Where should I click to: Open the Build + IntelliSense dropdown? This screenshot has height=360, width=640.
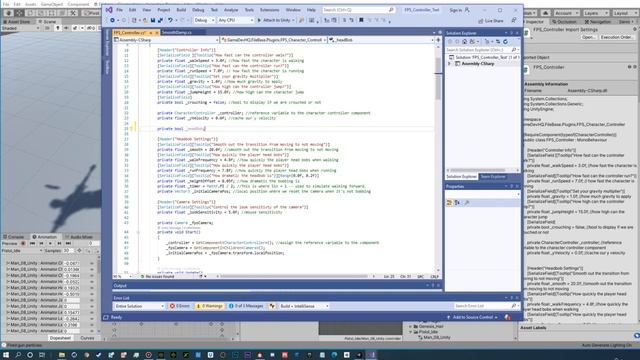(x=304, y=306)
